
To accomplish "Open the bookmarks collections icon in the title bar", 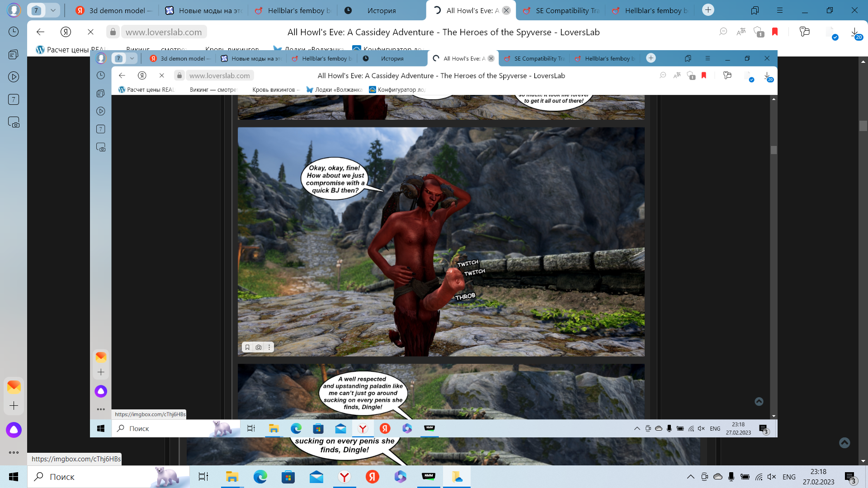I will tap(755, 10).
